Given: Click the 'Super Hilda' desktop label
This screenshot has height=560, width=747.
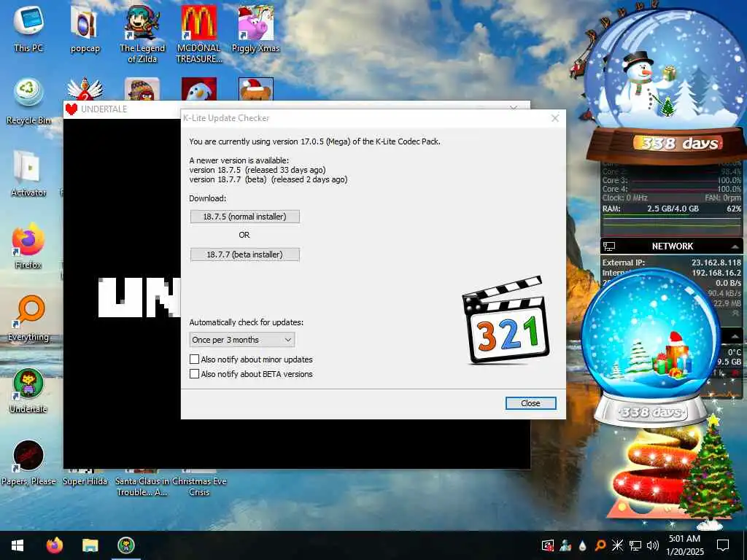Looking at the screenshot, I should 85,481.
